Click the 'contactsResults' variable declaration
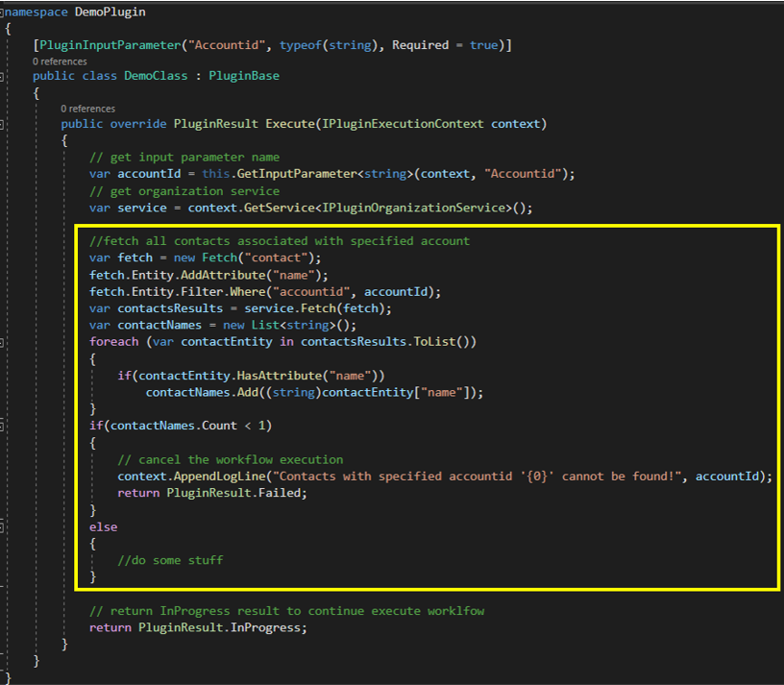 [x=170, y=308]
